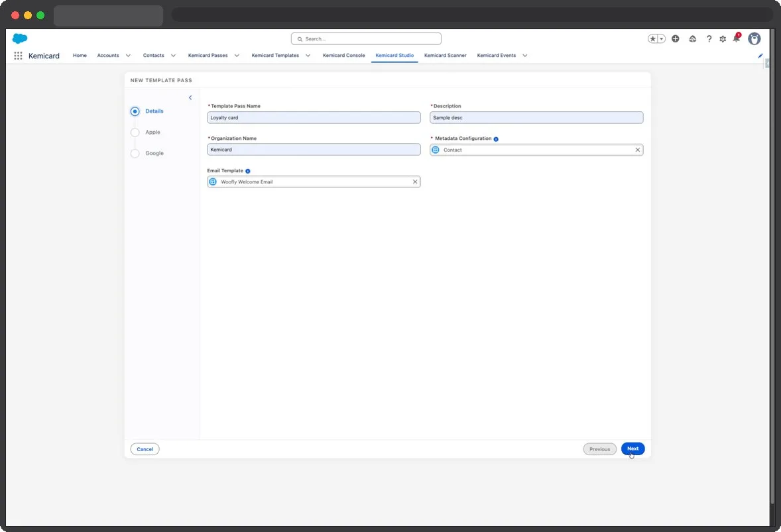Open the Kemicard Events tab

point(496,55)
